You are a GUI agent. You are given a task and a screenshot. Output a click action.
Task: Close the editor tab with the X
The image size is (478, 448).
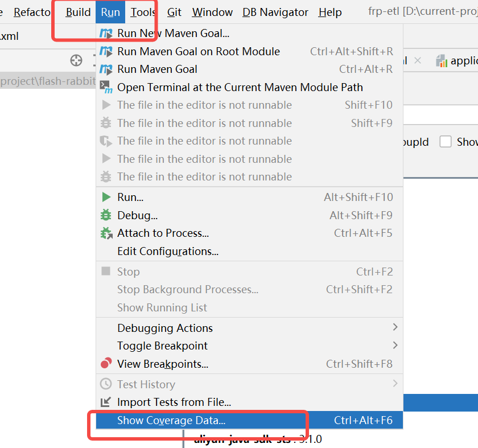(418, 60)
